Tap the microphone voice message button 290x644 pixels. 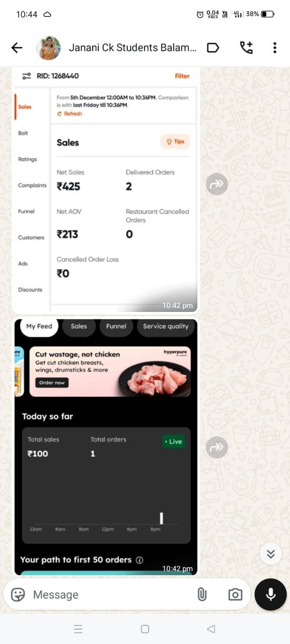[x=271, y=595]
